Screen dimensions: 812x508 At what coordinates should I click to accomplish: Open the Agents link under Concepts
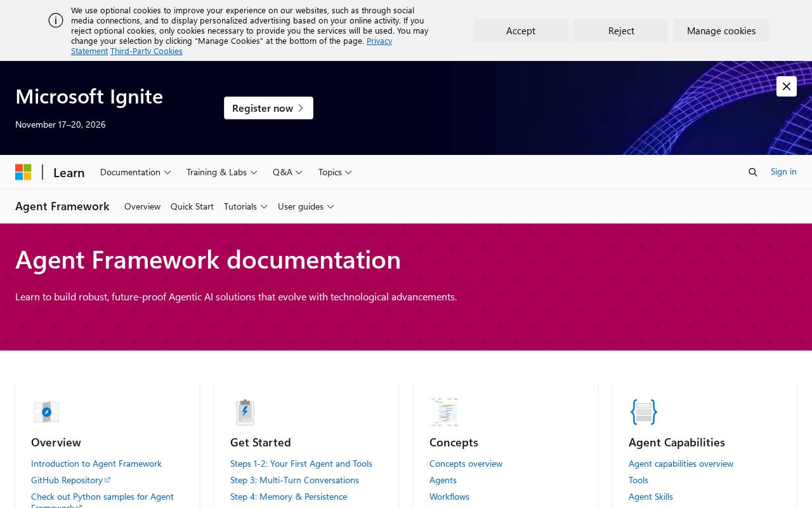coord(443,480)
